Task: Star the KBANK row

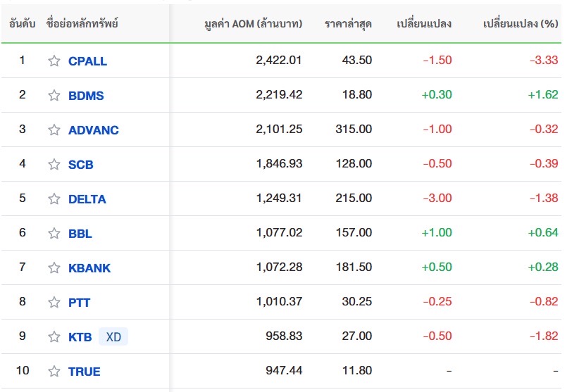Action: (54, 268)
